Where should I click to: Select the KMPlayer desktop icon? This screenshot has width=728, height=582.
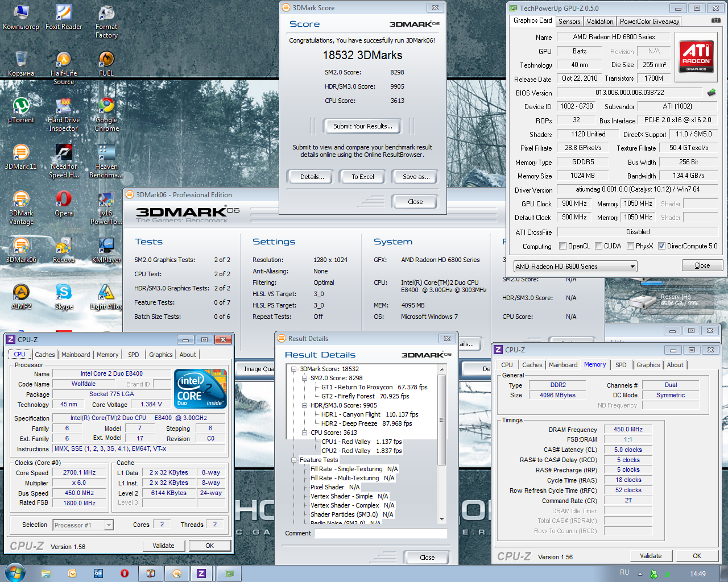[106, 250]
